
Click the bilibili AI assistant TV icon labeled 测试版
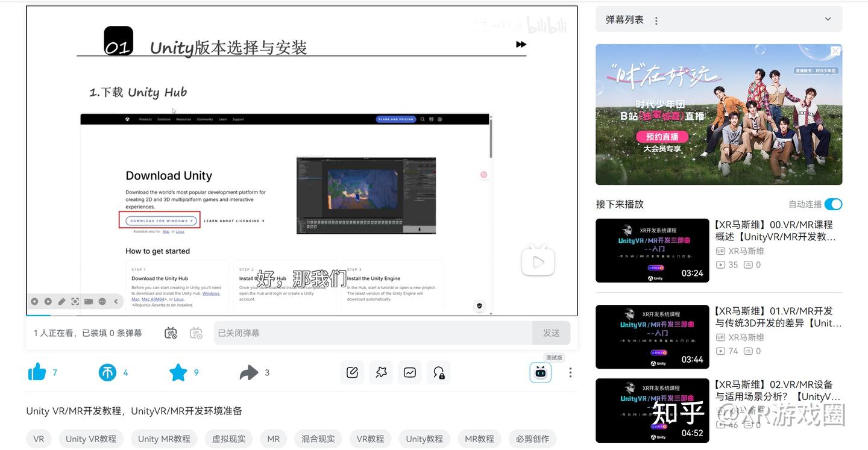click(x=540, y=372)
